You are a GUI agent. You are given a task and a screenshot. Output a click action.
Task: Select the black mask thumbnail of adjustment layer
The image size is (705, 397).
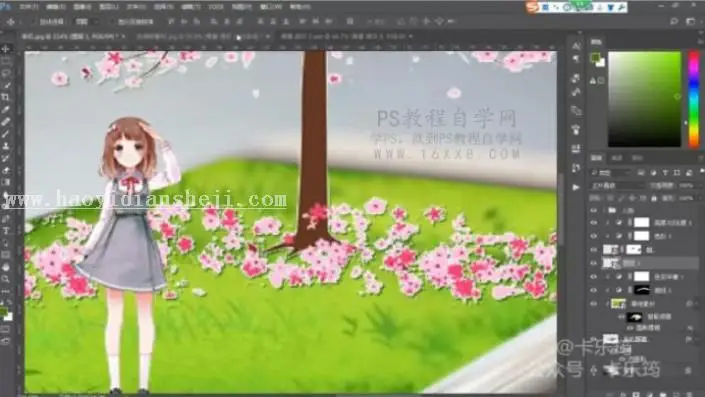[x=642, y=290]
